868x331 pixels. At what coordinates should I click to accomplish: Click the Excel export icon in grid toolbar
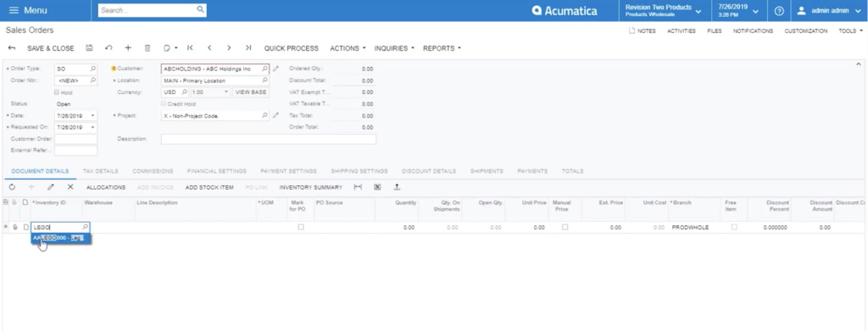pyautogui.click(x=377, y=187)
